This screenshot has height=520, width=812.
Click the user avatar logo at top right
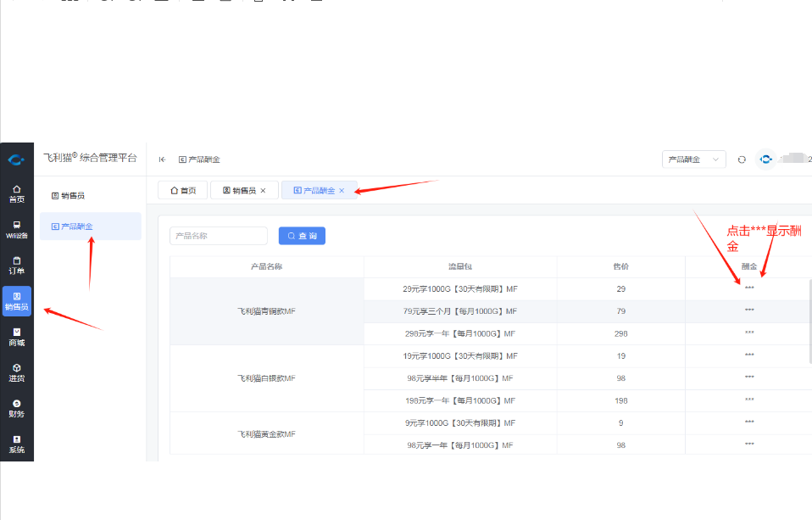(x=765, y=159)
